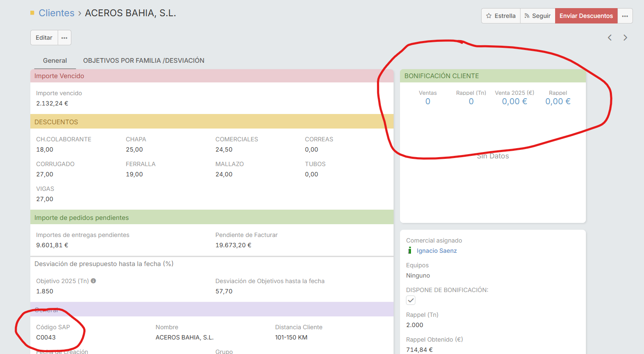Open the ellipsis menu next to Enviar Descuentos
This screenshot has height=354, width=644.
pos(625,16)
